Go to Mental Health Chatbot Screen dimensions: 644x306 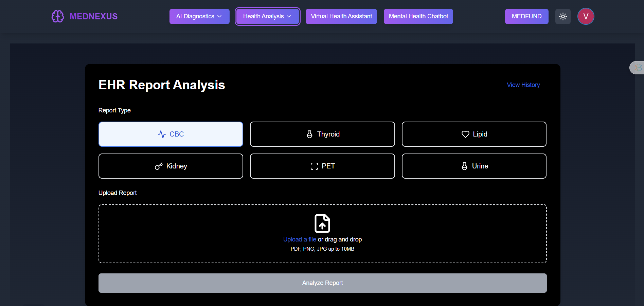coord(418,16)
